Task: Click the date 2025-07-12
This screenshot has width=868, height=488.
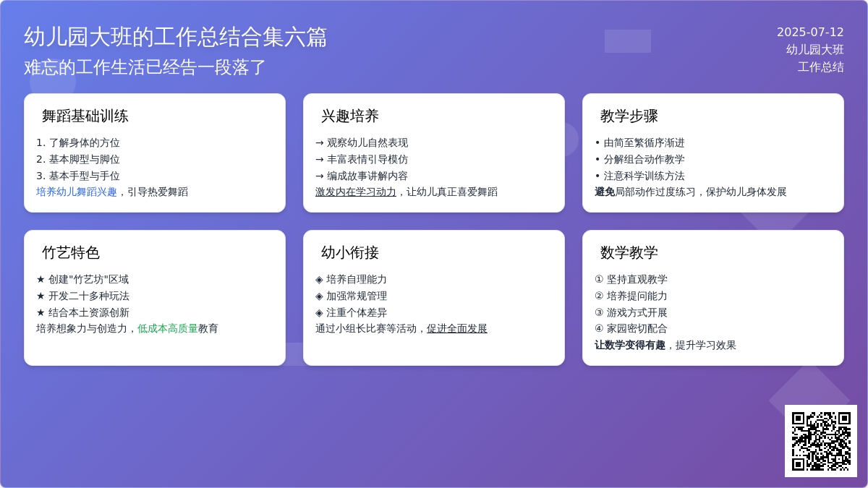Action: (x=810, y=33)
